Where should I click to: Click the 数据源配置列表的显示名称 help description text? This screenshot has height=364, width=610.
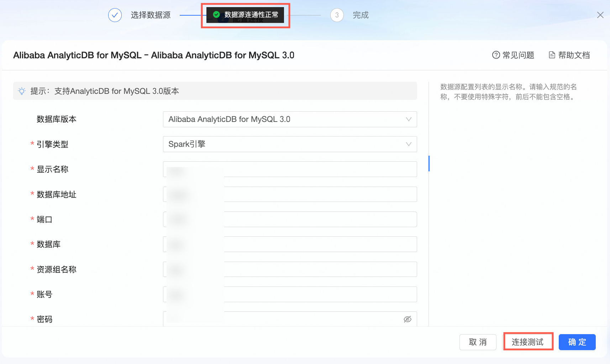tap(509, 92)
